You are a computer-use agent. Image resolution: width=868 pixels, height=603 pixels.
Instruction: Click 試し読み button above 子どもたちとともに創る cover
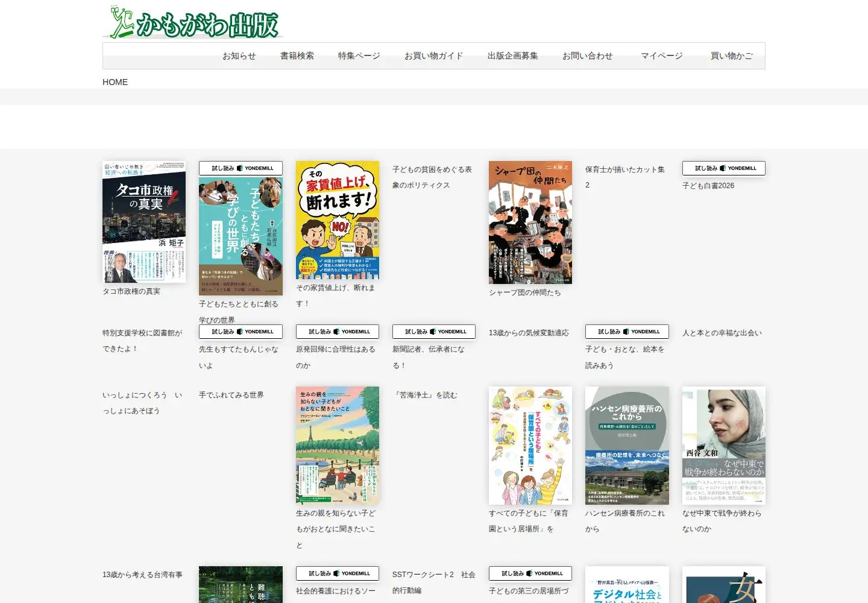click(241, 168)
